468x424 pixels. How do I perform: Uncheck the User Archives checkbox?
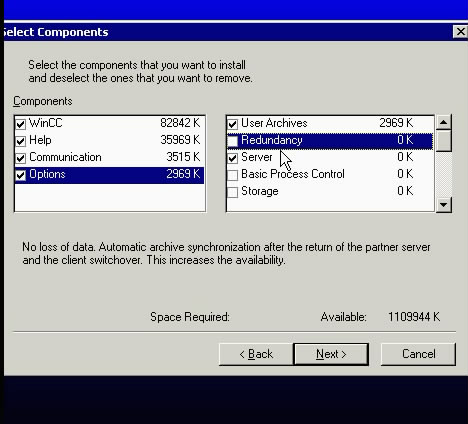coord(233,124)
